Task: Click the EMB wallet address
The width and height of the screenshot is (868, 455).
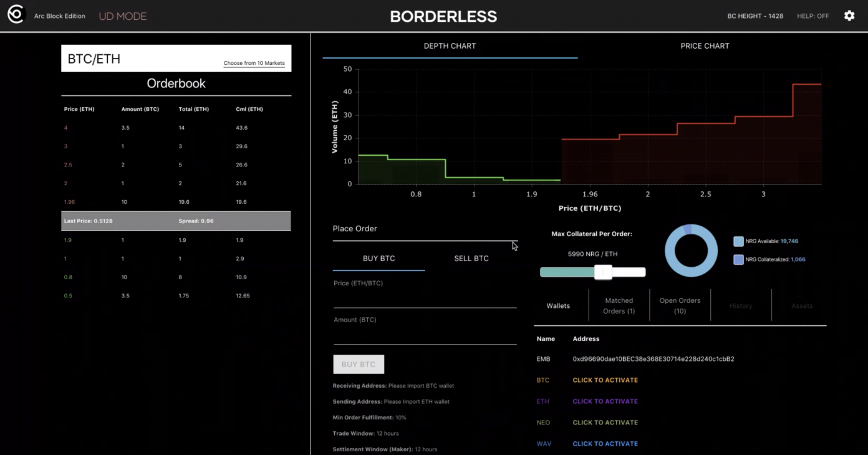Action: tap(653, 359)
